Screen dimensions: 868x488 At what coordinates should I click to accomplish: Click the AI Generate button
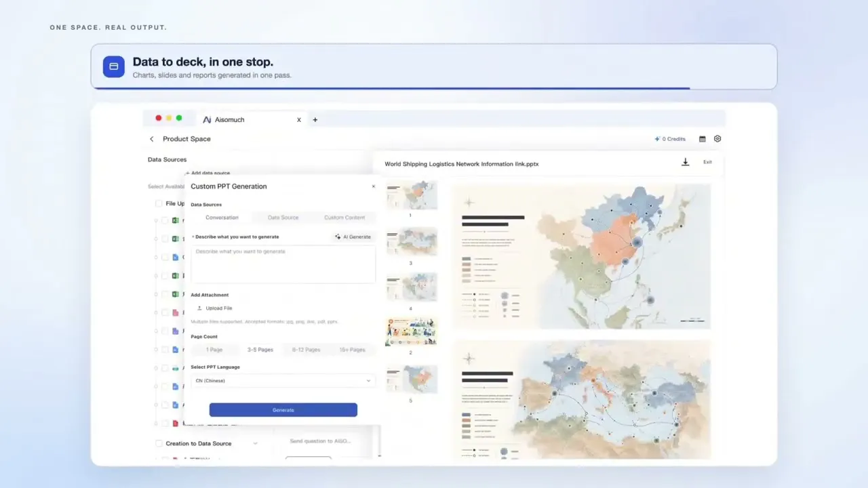pos(353,237)
